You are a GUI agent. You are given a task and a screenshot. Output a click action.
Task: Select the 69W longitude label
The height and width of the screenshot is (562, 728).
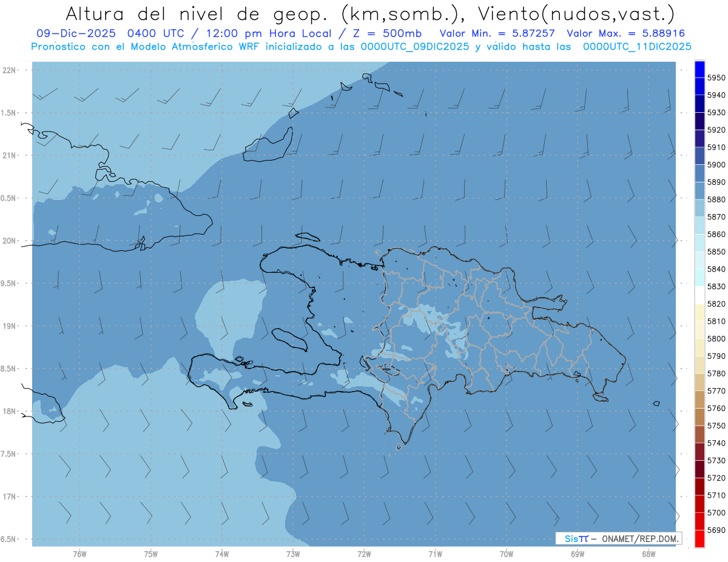click(578, 554)
